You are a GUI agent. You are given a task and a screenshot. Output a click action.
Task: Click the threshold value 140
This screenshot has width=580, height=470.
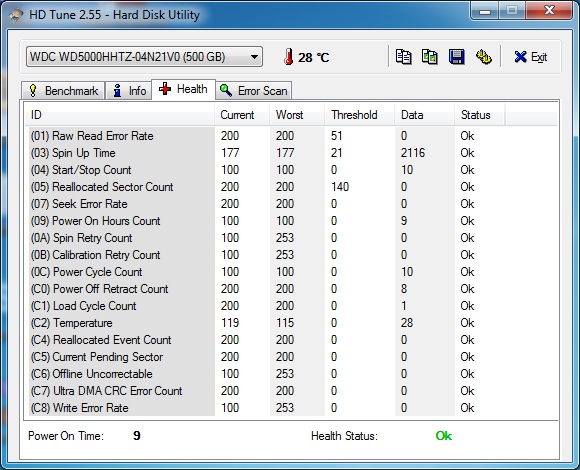tap(340, 187)
